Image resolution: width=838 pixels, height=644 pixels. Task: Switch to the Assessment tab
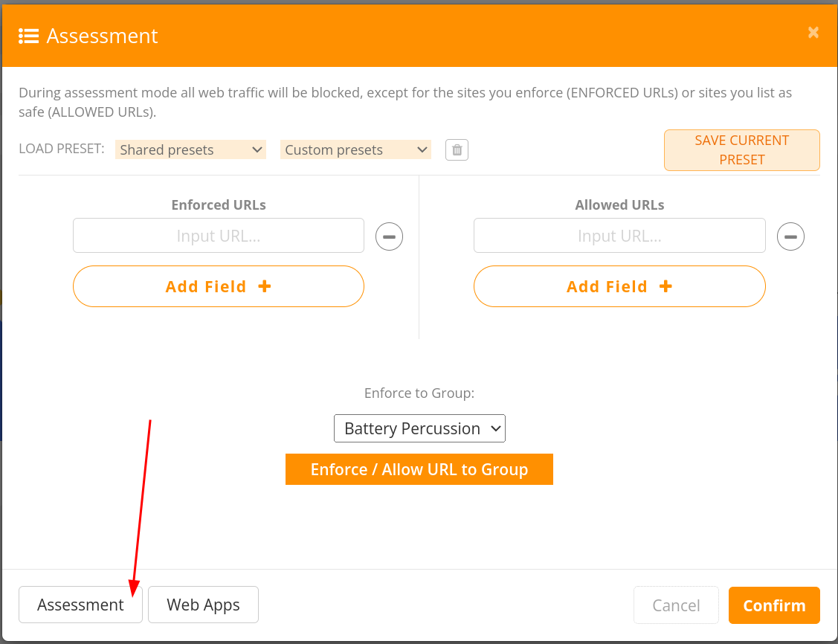81,605
